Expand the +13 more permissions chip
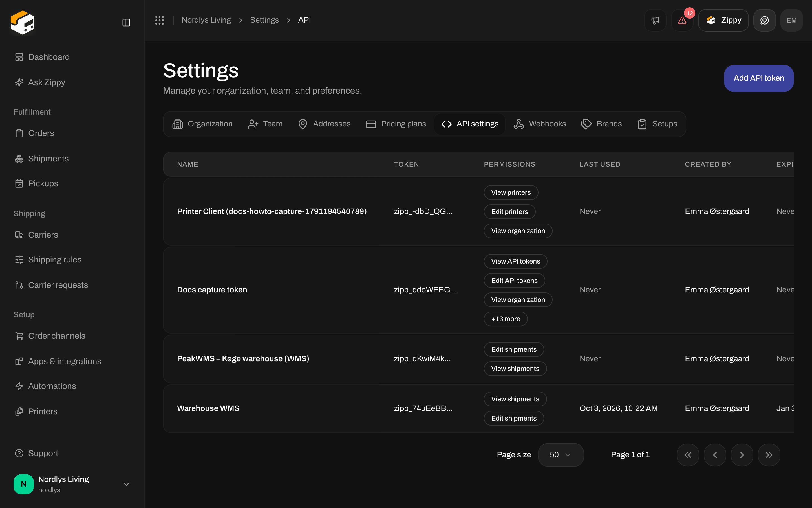812x508 pixels. click(506, 319)
